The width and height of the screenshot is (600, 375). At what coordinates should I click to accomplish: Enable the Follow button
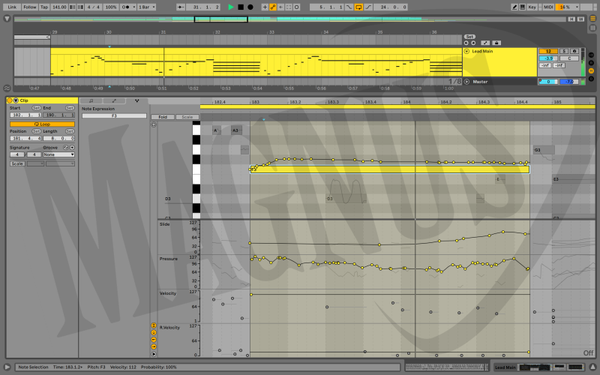point(29,7)
